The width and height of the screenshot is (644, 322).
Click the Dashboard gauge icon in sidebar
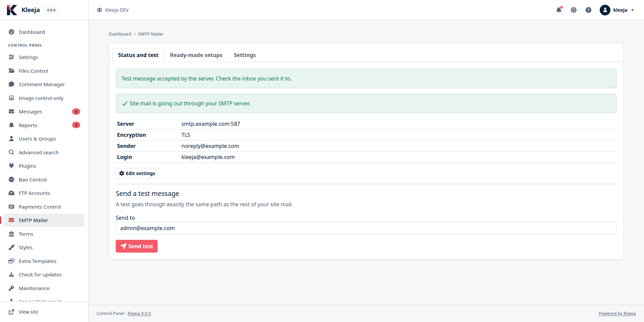(x=11, y=32)
